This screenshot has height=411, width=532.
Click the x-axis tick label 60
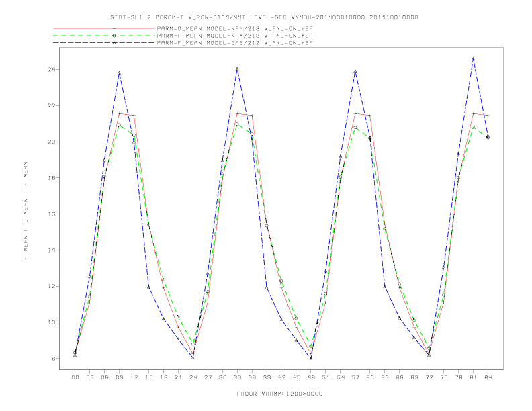point(370,377)
